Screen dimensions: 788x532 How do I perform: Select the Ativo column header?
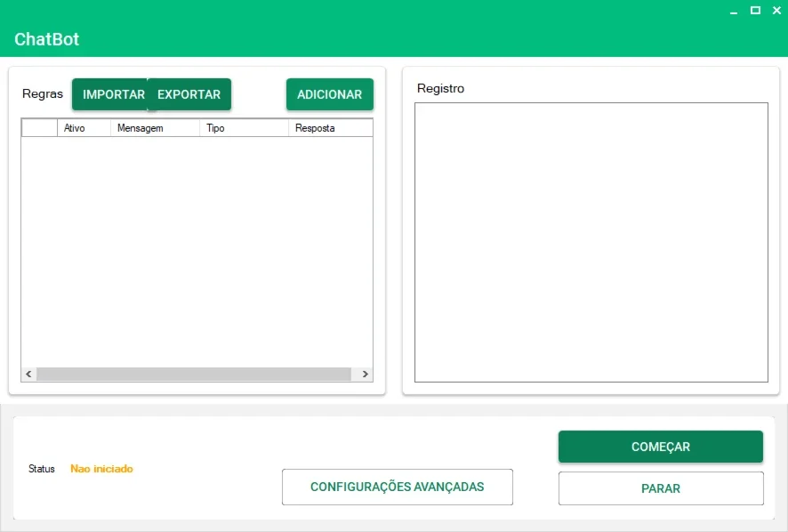[84, 128]
